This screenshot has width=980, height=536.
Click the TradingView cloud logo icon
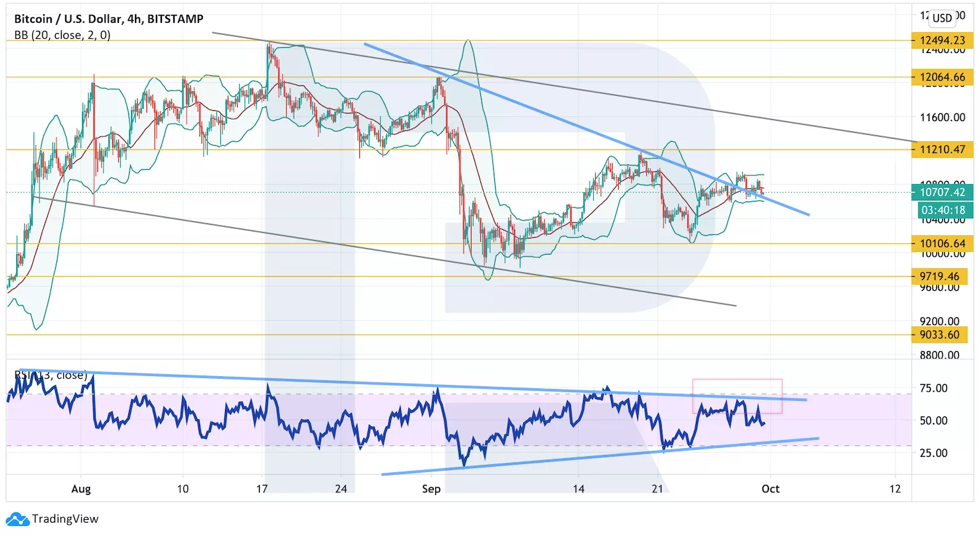pyautogui.click(x=17, y=519)
